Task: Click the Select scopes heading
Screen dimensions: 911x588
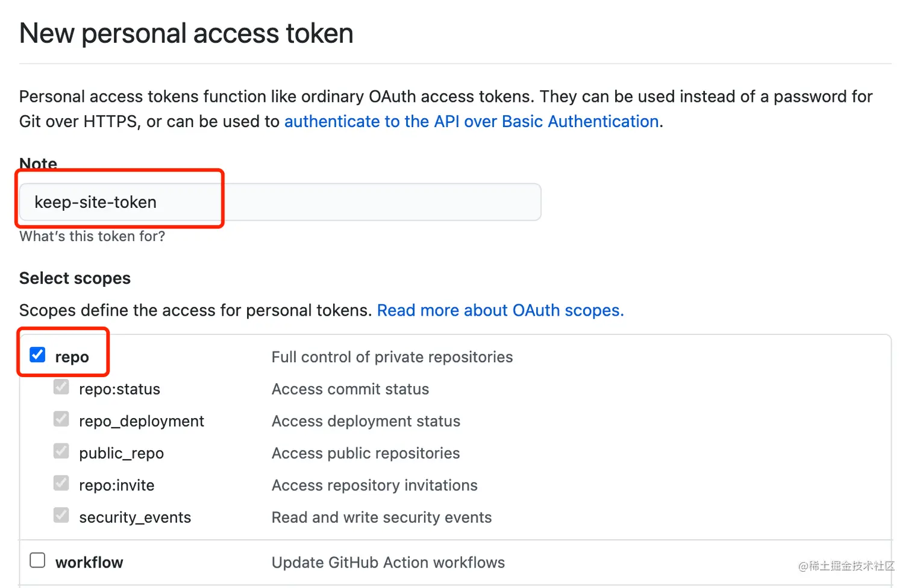Action: tap(75, 278)
